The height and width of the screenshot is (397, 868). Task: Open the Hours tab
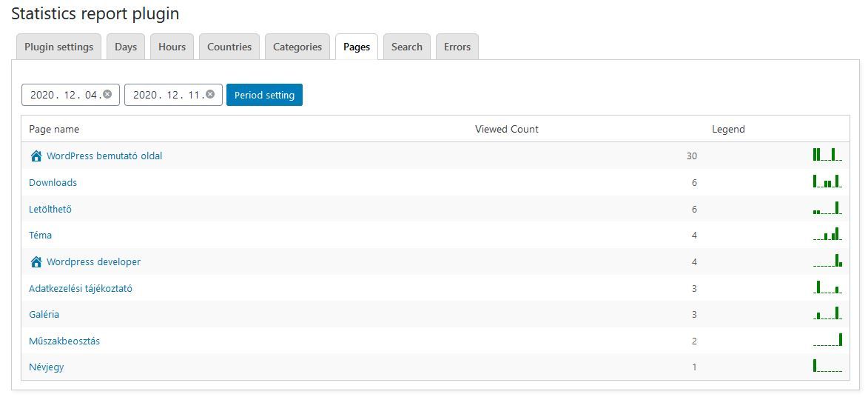click(172, 47)
